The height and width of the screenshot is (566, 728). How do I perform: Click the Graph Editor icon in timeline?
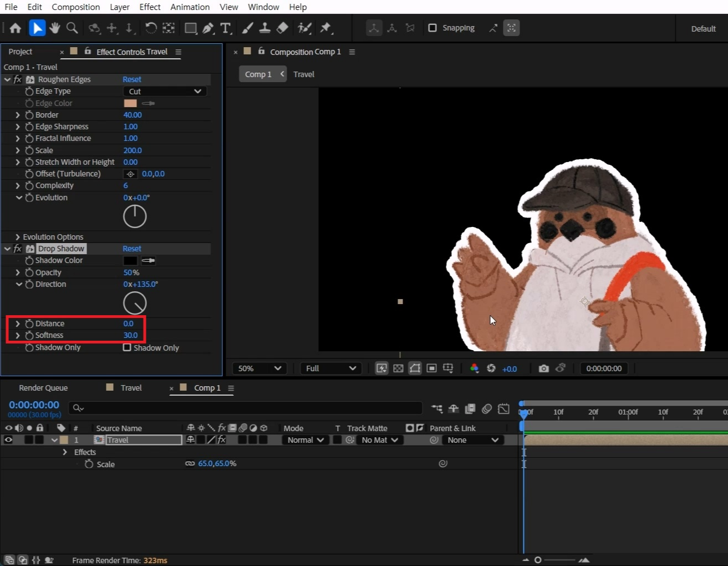coord(503,409)
